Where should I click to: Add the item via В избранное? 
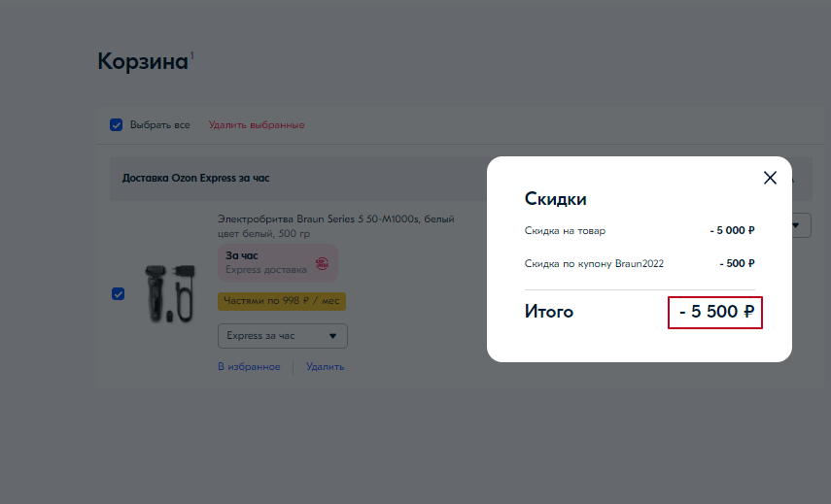click(249, 367)
